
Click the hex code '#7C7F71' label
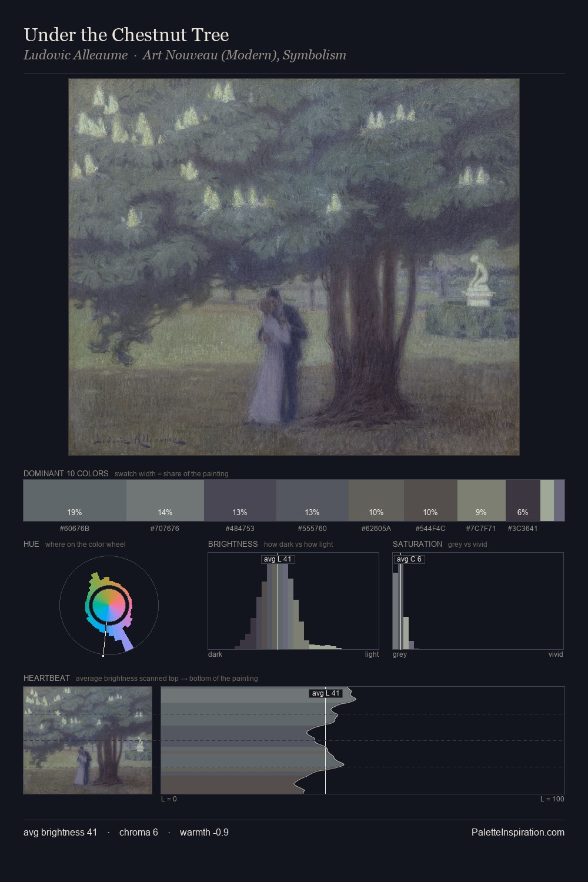[x=481, y=528]
